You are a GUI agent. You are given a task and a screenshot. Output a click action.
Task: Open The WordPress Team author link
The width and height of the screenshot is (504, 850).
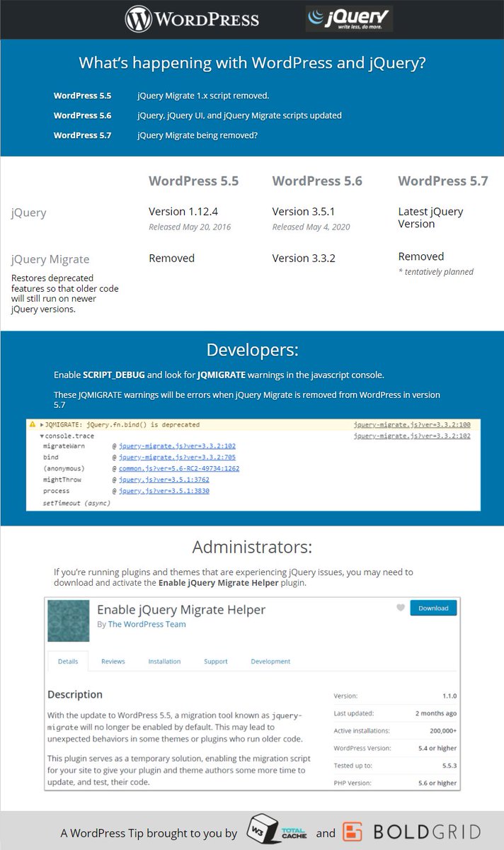tap(147, 625)
